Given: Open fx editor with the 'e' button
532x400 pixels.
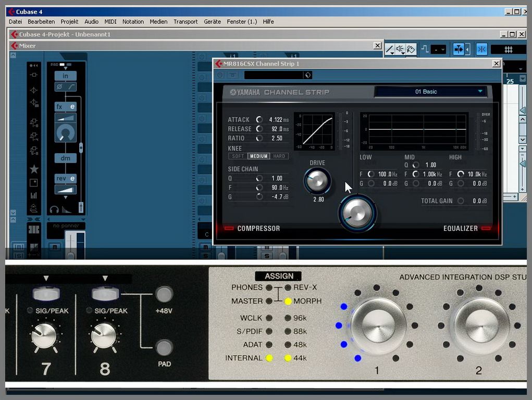Looking at the screenshot, I should [x=72, y=107].
